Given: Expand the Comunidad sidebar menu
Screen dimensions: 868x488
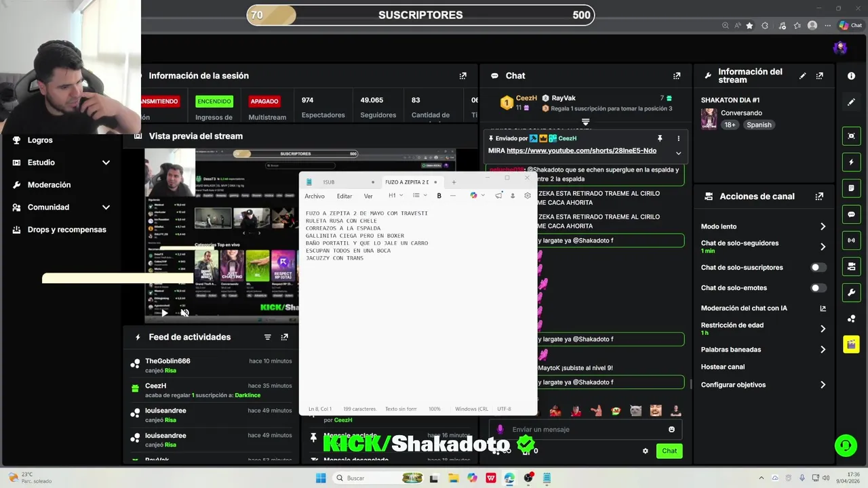Looking at the screenshot, I should 106,207.
